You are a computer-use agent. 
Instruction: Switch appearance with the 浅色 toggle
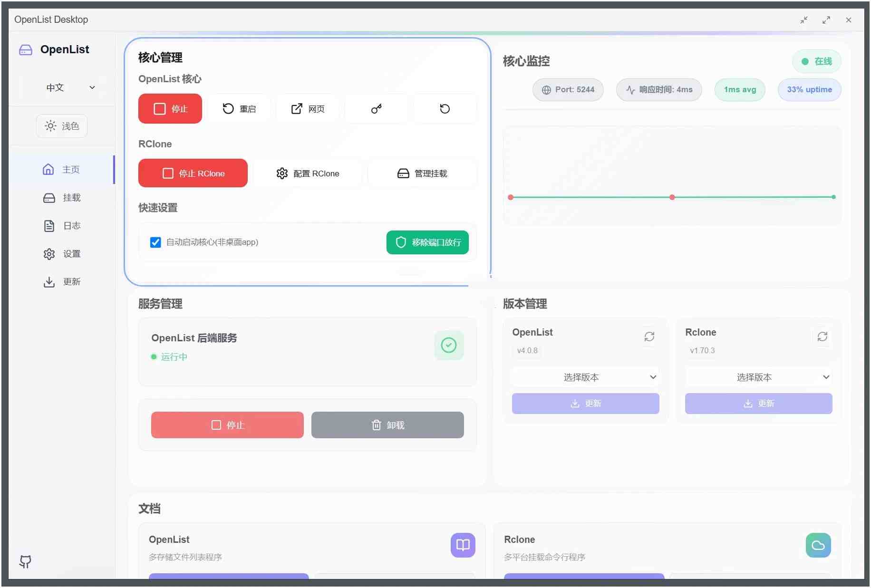[x=61, y=126]
